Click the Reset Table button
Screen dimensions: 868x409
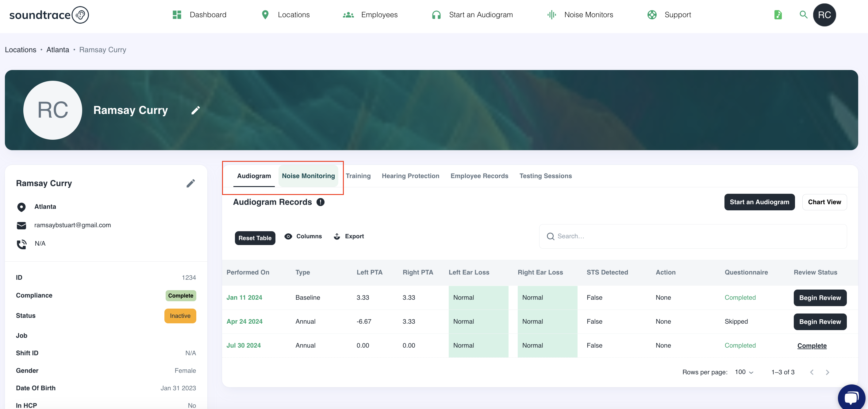point(255,238)
